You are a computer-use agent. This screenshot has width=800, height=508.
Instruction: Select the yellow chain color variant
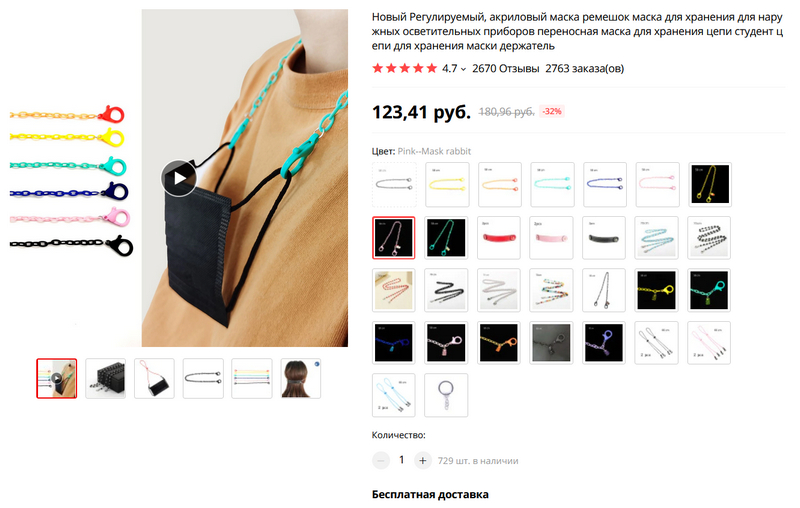coord(447,184)
